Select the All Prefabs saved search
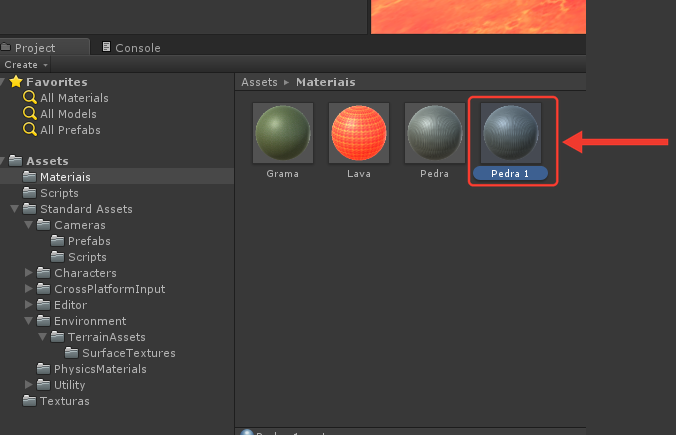676x435 pixels. click(70, 130)
